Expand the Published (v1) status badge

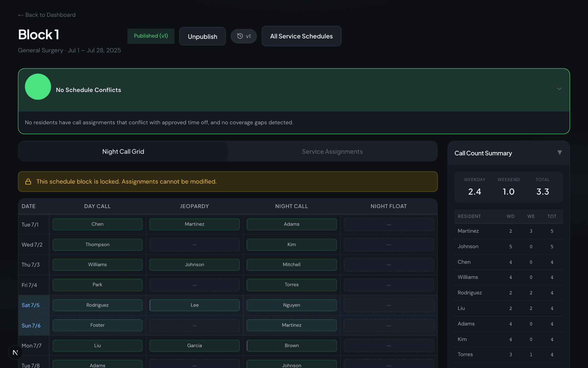point(150,36)
